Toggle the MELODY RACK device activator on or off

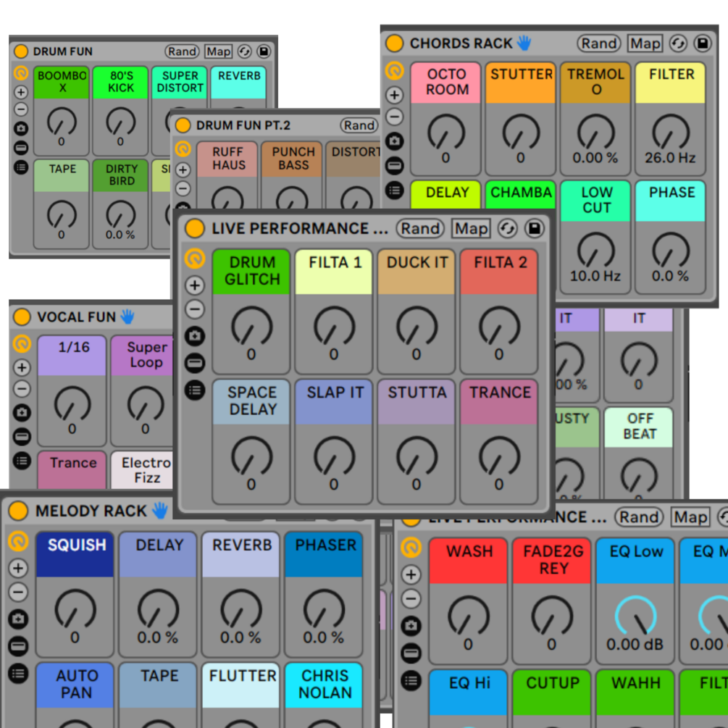point(18,511)
